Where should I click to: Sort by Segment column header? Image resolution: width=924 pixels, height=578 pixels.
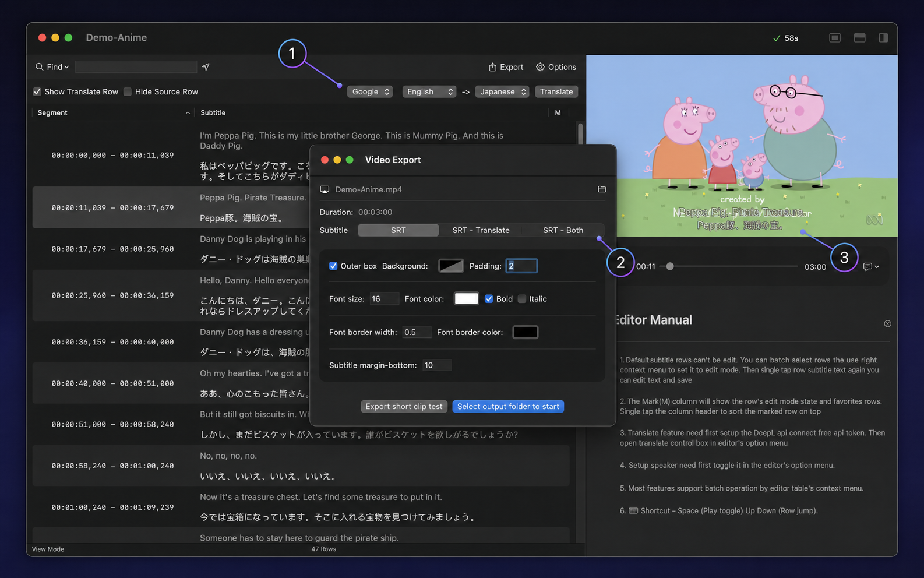coord(113,113)
